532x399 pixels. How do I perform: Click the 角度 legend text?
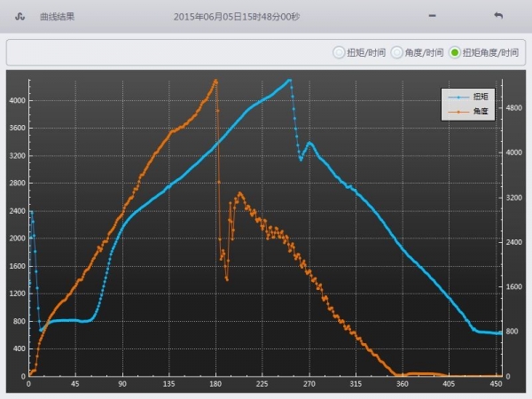point(481,112)
